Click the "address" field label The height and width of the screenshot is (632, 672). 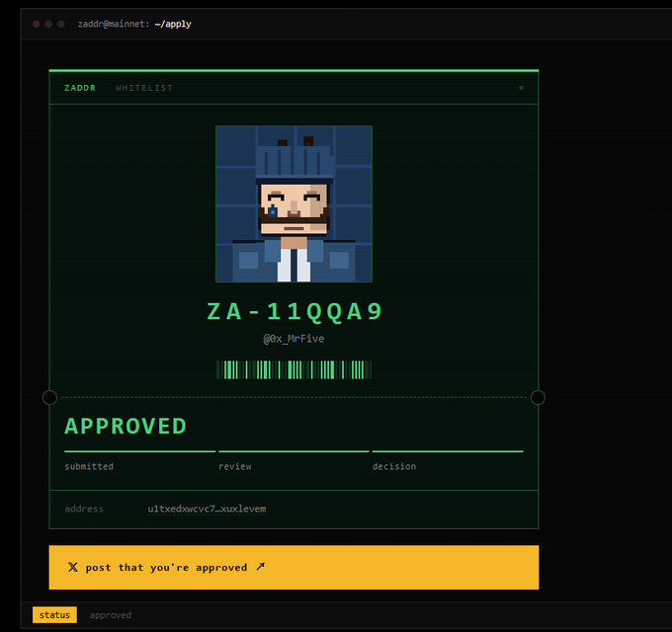(84, 509)
